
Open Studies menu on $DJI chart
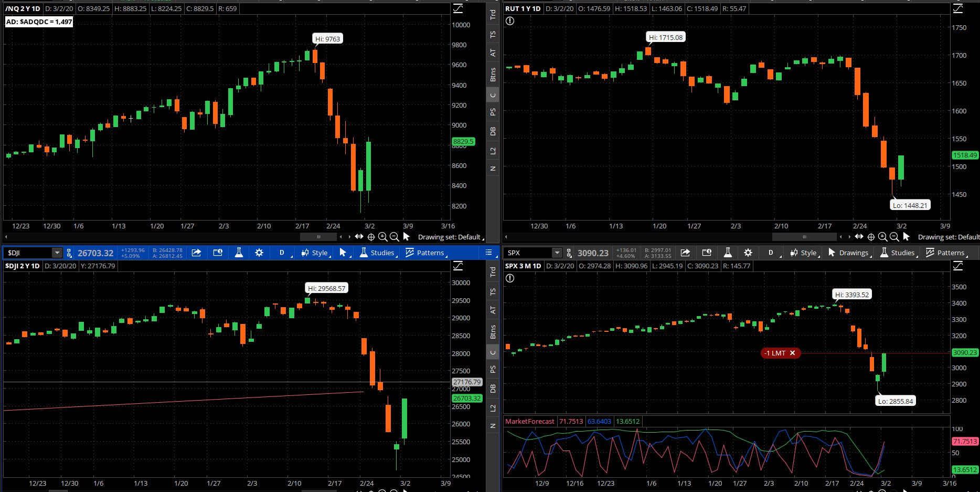(378, 253)
